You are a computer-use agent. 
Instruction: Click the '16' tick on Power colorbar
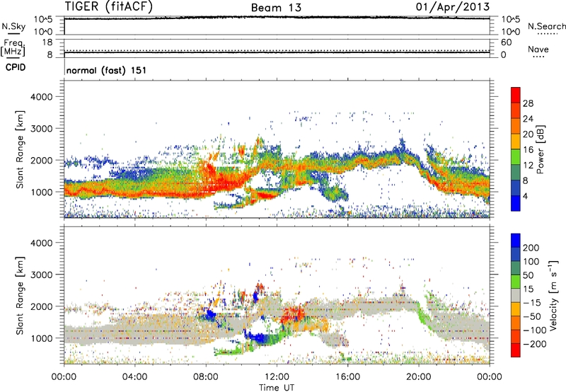tap(528, 150)
